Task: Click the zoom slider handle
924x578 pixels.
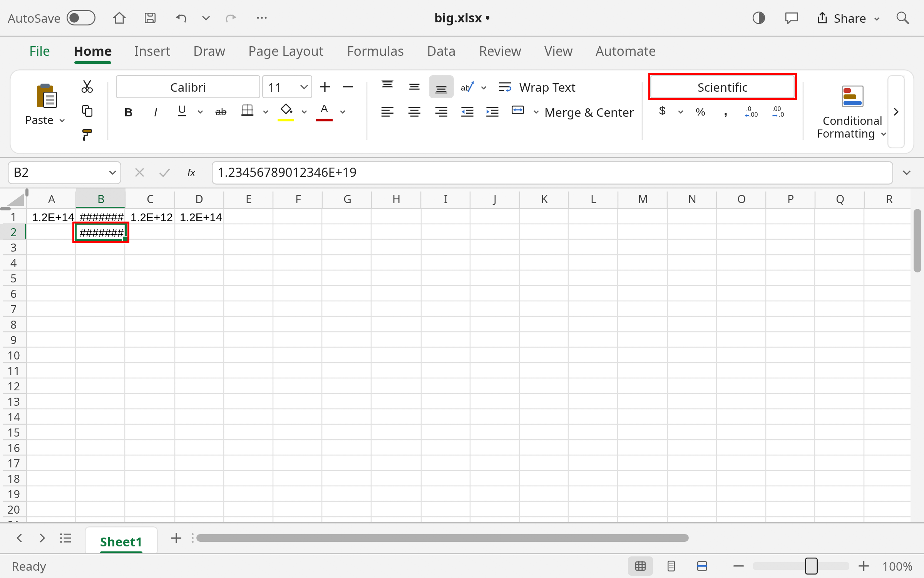Action: [811, 566]
